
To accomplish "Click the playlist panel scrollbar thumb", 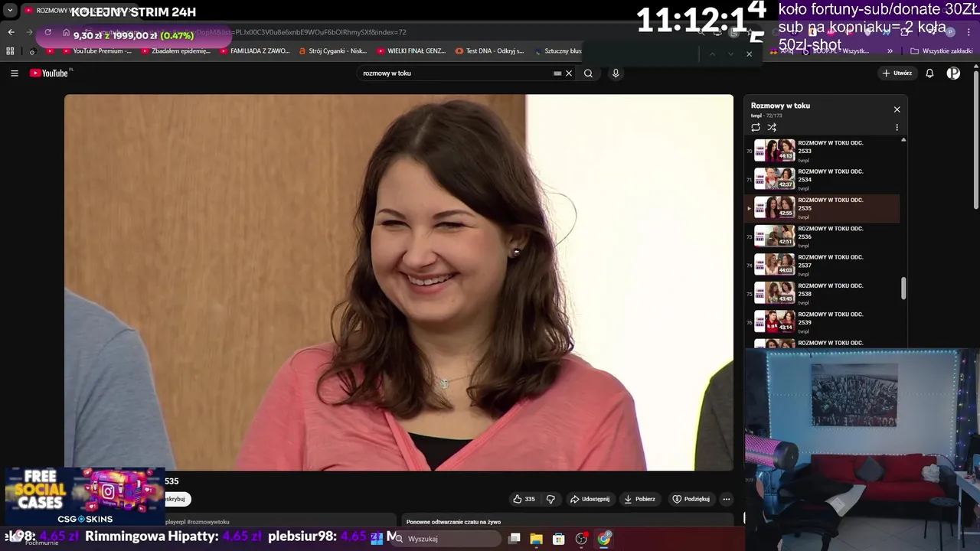I will pos(903,289).
